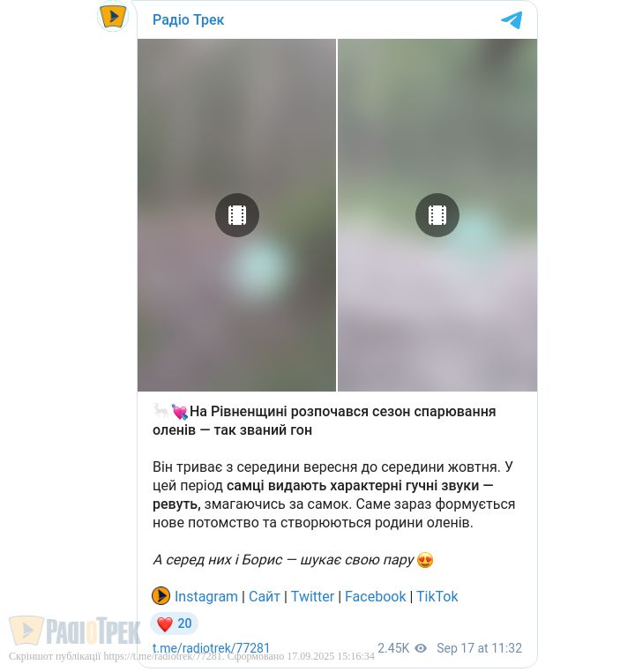635x672 pixels.
Task: Click the РадіоТрек watermark logo
Action: [x=75, y=631]
